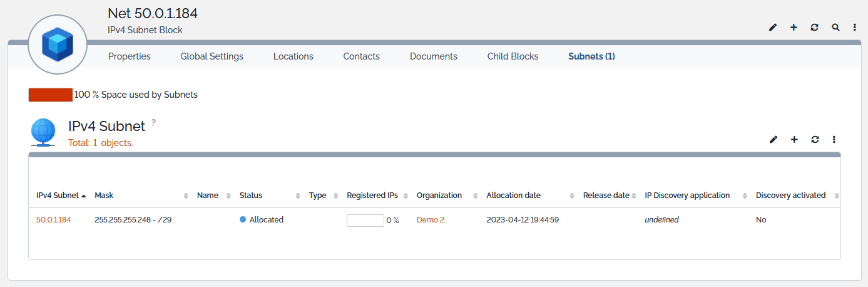Open the top header three-dot menu
The width and height of the screenshot is (868, 287).
tap(855, 28)
